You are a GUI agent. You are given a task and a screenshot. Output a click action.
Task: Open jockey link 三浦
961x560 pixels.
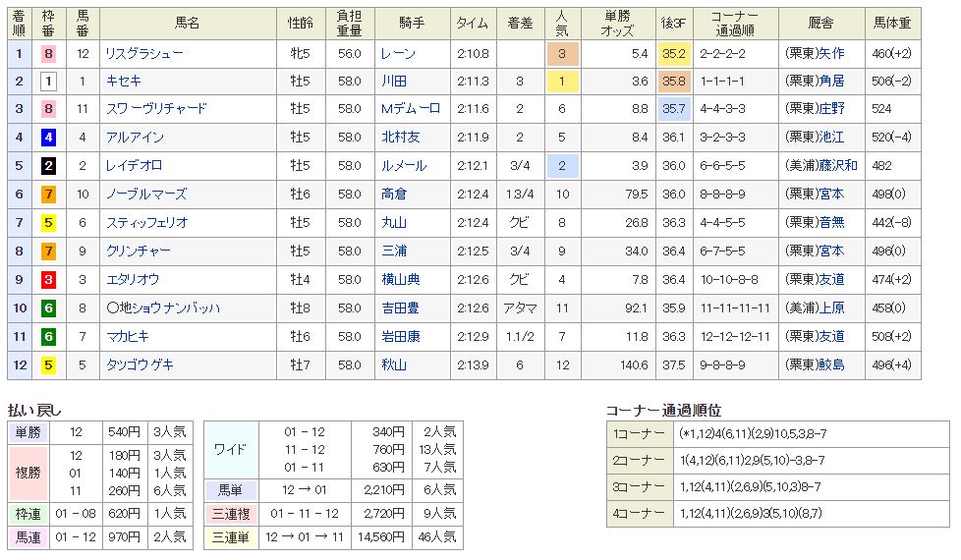394,251
